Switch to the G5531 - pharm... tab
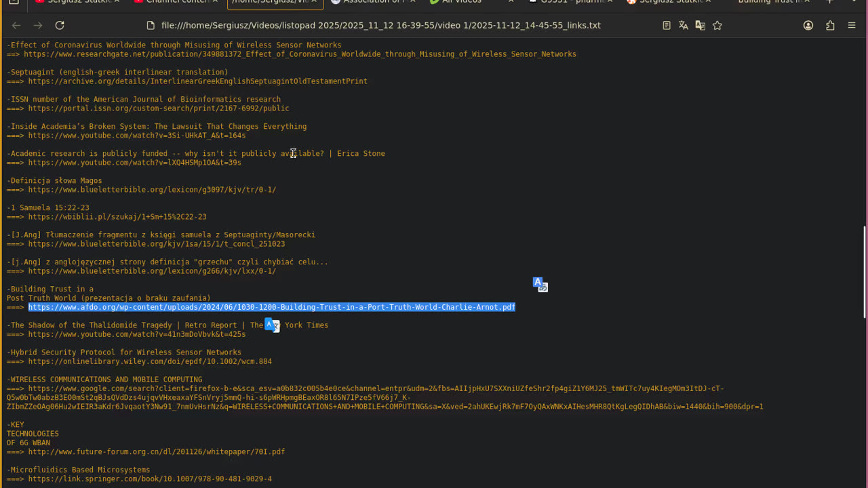 [x=572, y=3]
